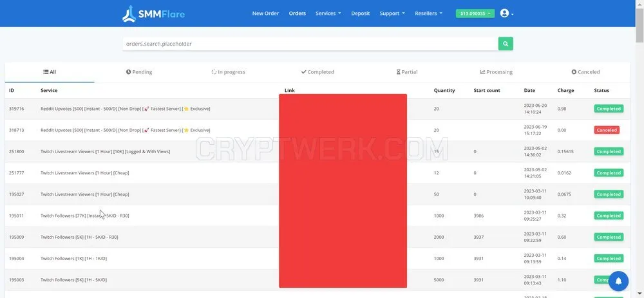The height and width of the screenshot is (298, 644).
Task: Click the green search button
Action: pyautogui.click(x=506, y=44)
